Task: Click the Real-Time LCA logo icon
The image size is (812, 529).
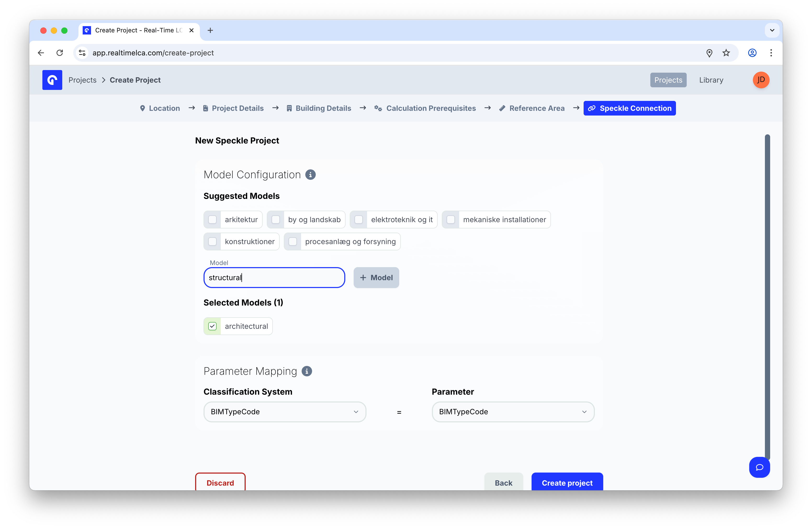Action: (x=52, y=80)
